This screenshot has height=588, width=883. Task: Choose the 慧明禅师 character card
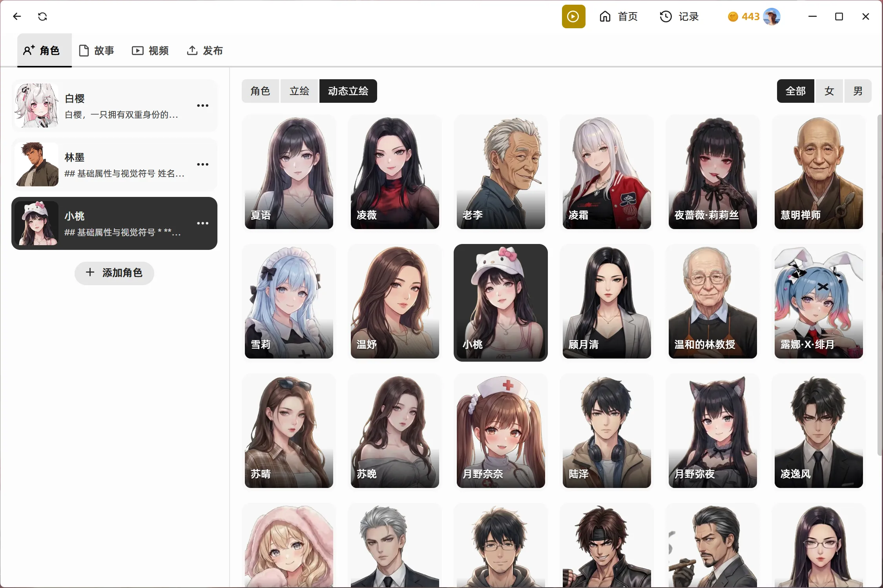(819, 173)
